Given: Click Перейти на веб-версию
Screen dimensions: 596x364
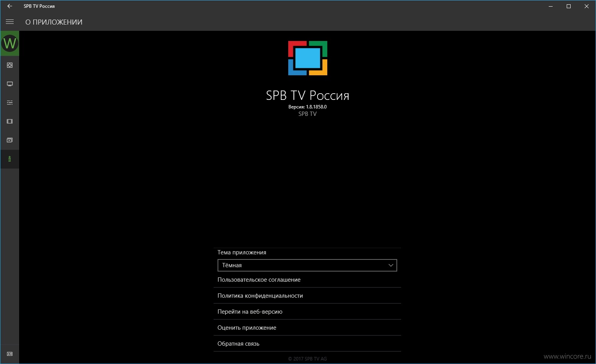Looking at the screenshot, I should (x=307, y=312).
